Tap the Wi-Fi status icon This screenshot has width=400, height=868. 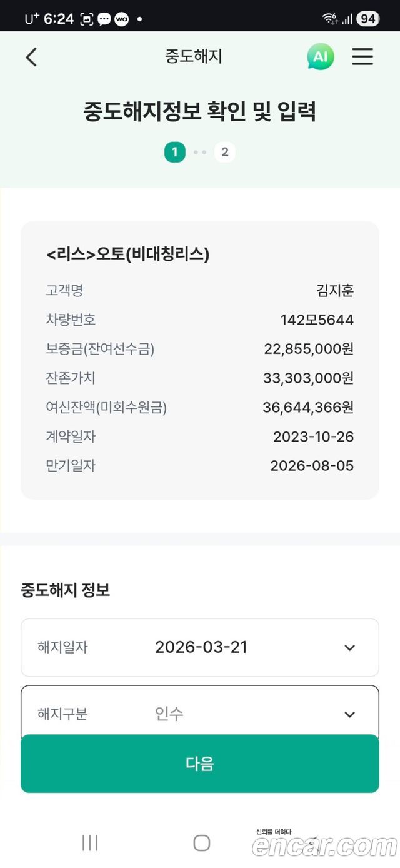[330, 19]
